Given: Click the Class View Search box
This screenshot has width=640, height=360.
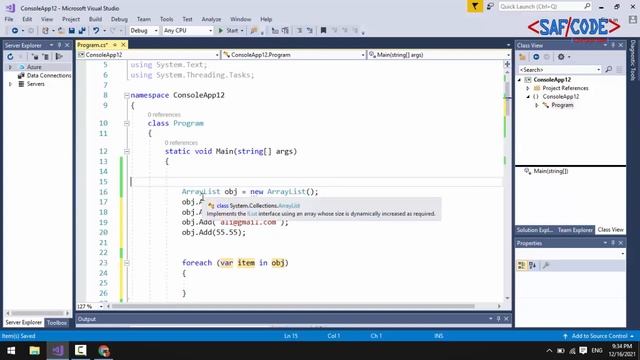Looking at the screenshot, I should tap(560, 69).
